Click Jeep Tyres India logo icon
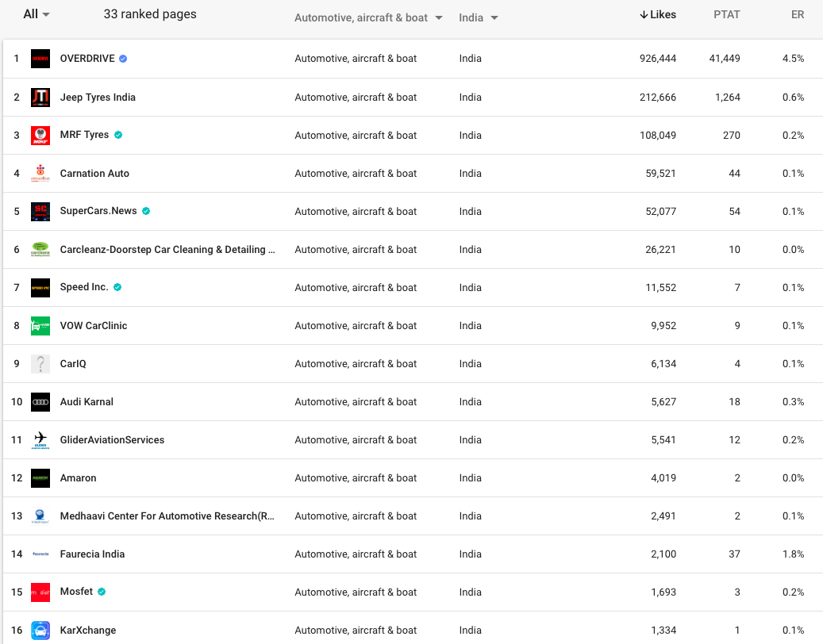 coord(40,97)
